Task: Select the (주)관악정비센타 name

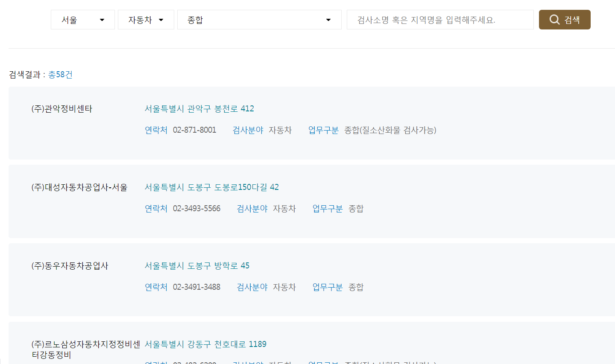Action: (62, 109)
